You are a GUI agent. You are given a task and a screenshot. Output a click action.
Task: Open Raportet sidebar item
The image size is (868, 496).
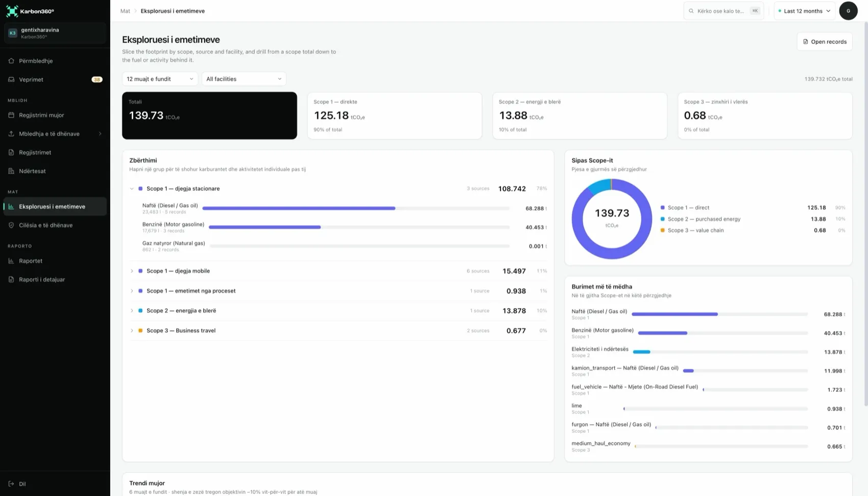(x=55, y=261)
